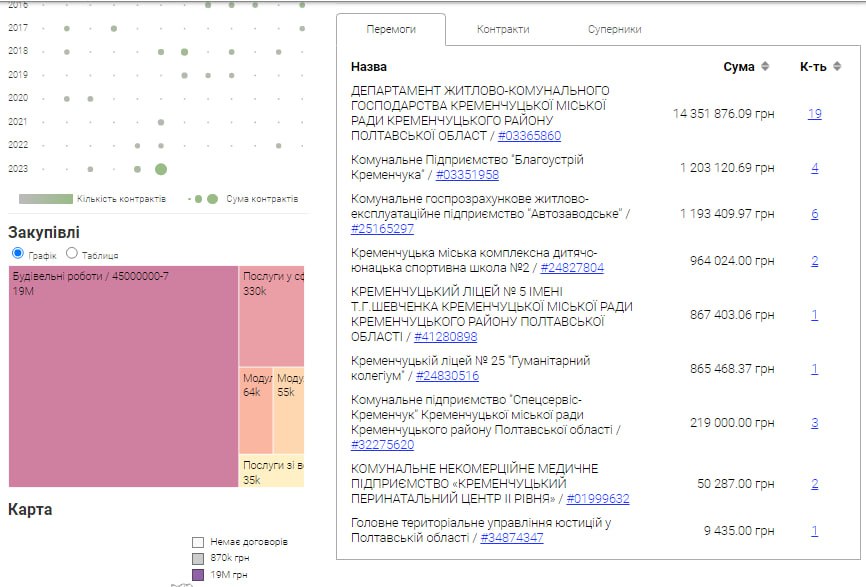Select the Графік radio button

point(17,254)
